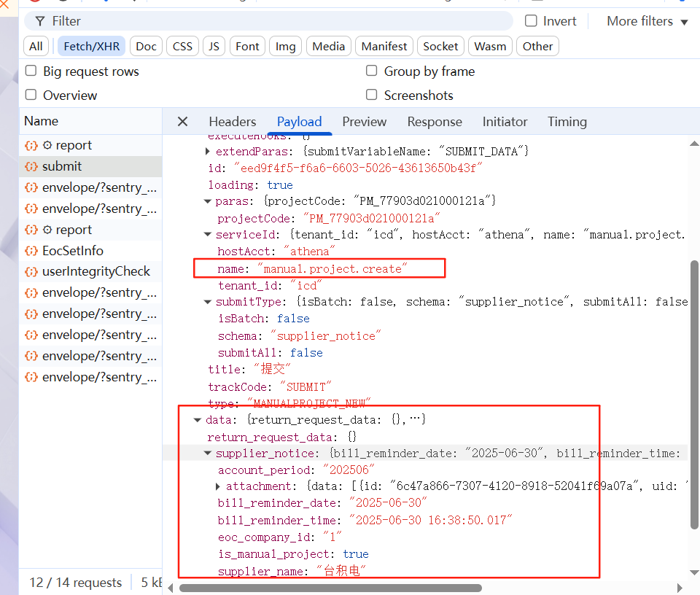The width and height of the screenshot is (700, 595).
Task: Filter requests by CSS type
Action: [182, 47]
